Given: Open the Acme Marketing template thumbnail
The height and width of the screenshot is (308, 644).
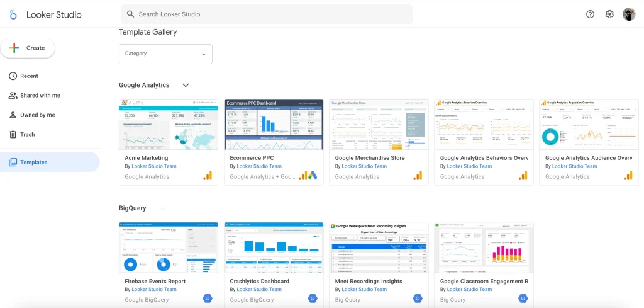Looking at the screenshot, I should (169, 124).
